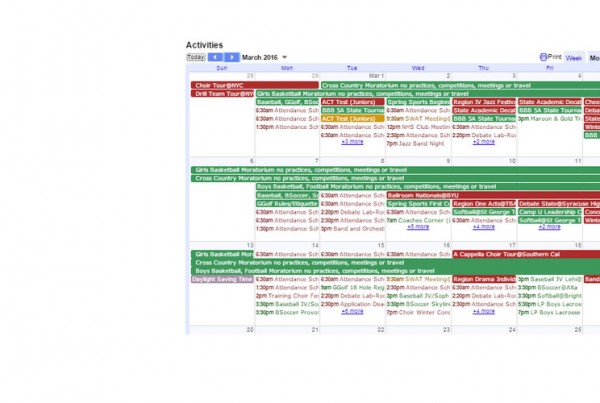Open the +3 more link on Tuesday Mar 1
Screen dimensions: 600x403
352,142
